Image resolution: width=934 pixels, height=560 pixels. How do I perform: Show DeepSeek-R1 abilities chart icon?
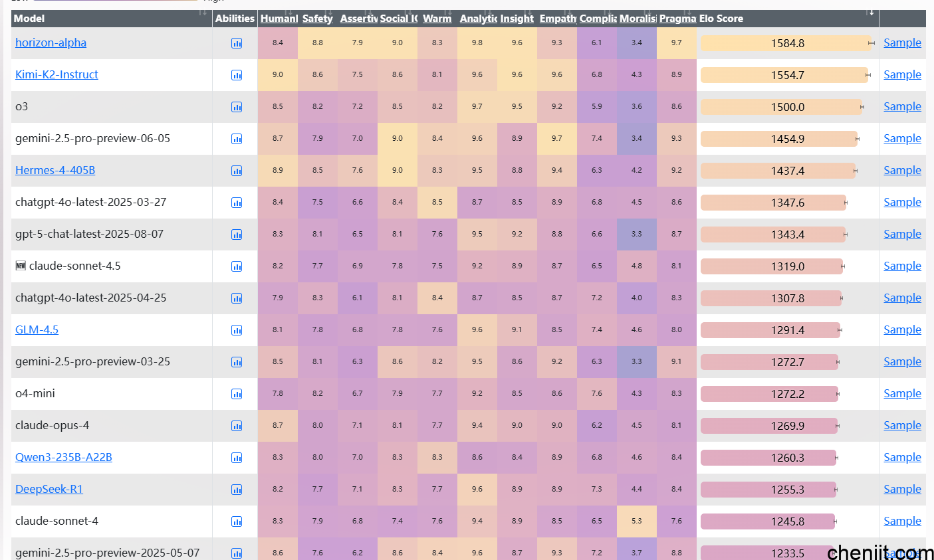237,490
